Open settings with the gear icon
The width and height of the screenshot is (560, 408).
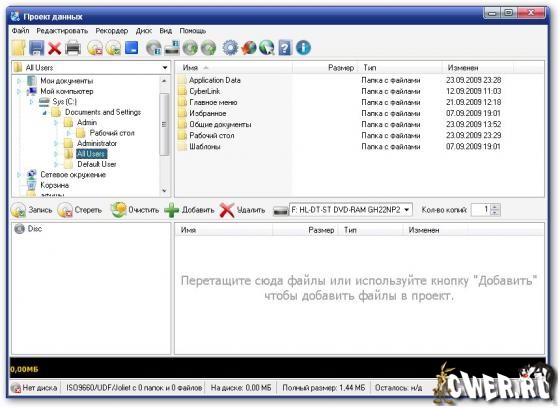(x=230, y=48)
